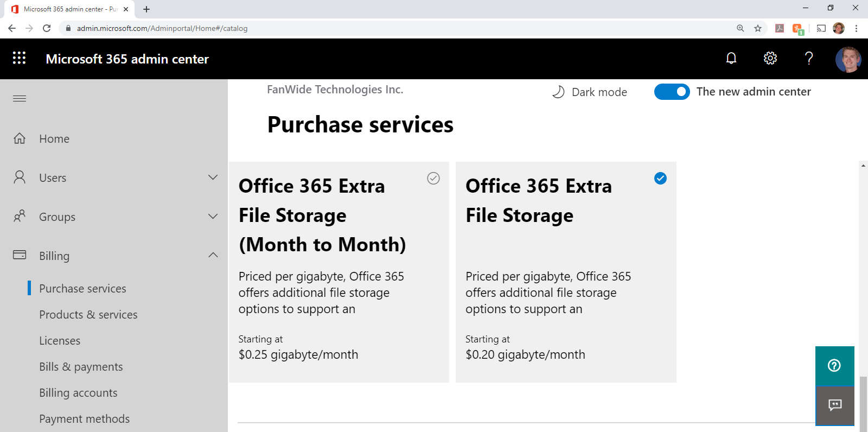The width and height of the screenshot is (868, 432).
Task: Go to Home in sidebar
Action: coord(54,138)
